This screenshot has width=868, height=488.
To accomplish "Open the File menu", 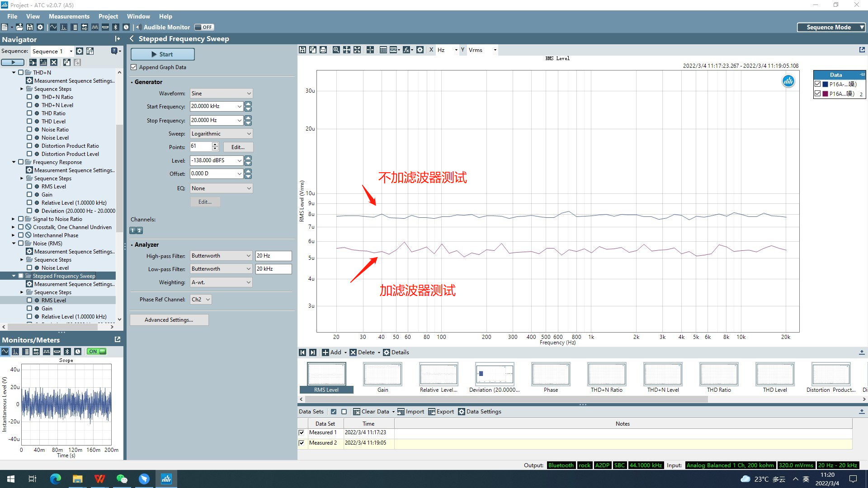I will [12, 16].
